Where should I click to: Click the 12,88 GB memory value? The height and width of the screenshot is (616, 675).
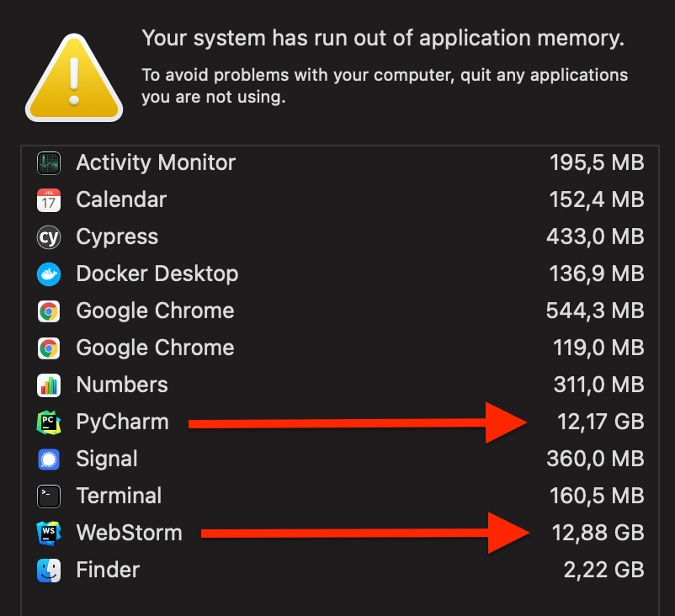click(x=598, y=533)
